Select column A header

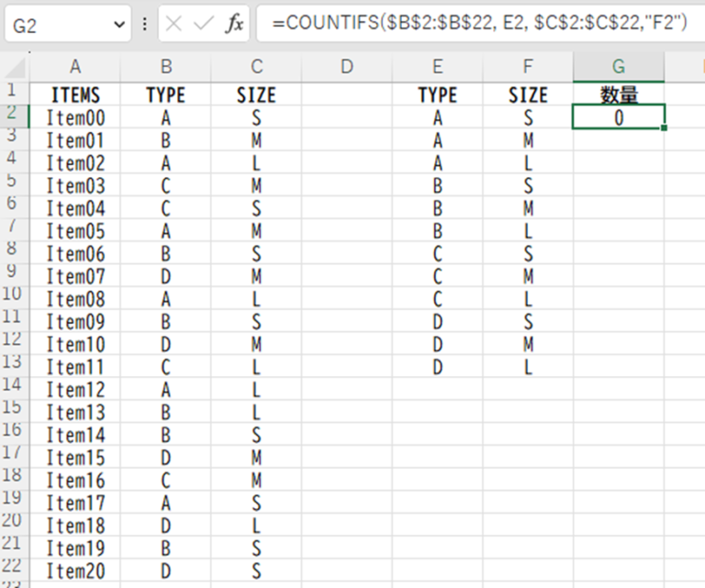coord(75,66)
